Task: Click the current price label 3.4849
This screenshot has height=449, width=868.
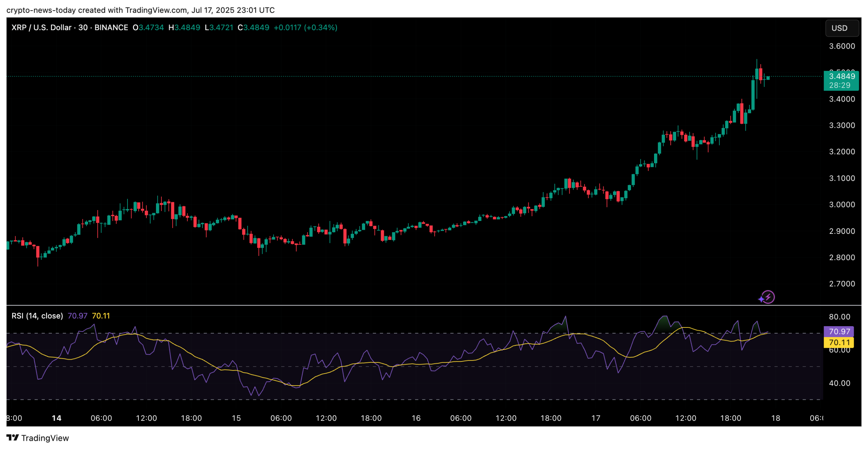Action: click(842, 76)
